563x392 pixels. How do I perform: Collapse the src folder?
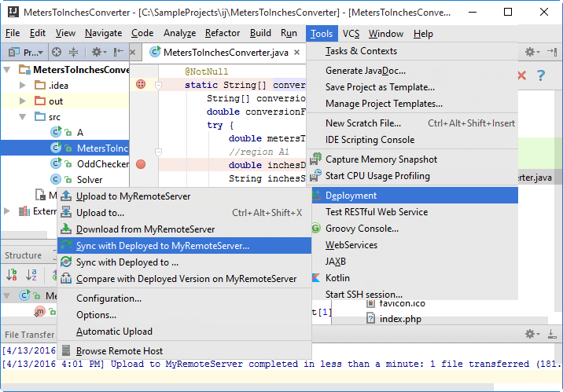tap(23, 117)
